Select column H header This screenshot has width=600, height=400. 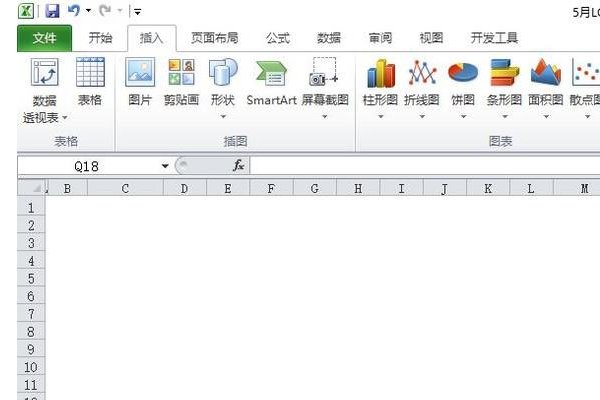point(358,188)
